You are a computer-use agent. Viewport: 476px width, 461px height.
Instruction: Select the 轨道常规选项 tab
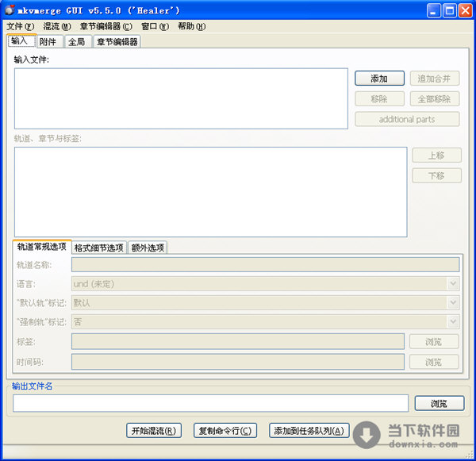point(42,247)
